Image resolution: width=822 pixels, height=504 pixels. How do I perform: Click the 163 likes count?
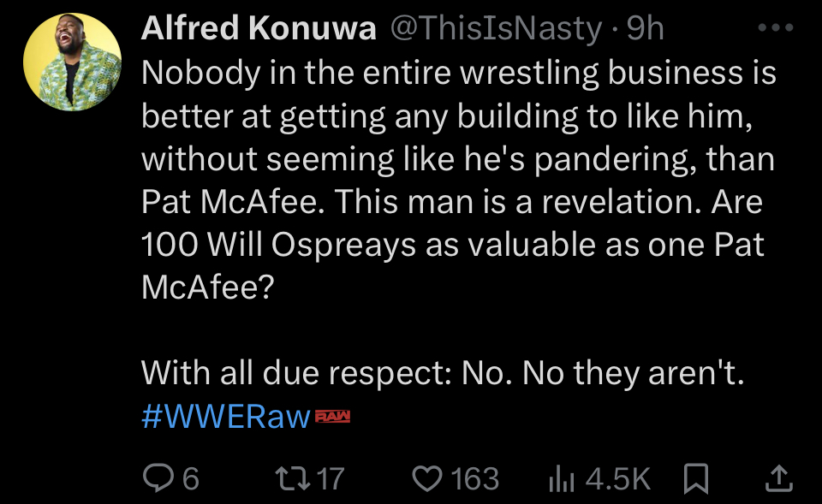pos(474,478)
